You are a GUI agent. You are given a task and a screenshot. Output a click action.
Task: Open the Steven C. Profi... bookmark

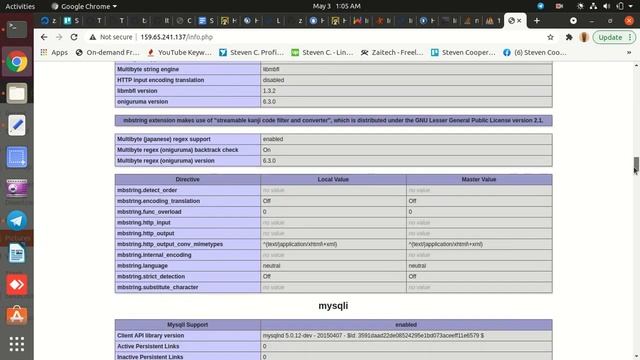(x=251, y=52)
